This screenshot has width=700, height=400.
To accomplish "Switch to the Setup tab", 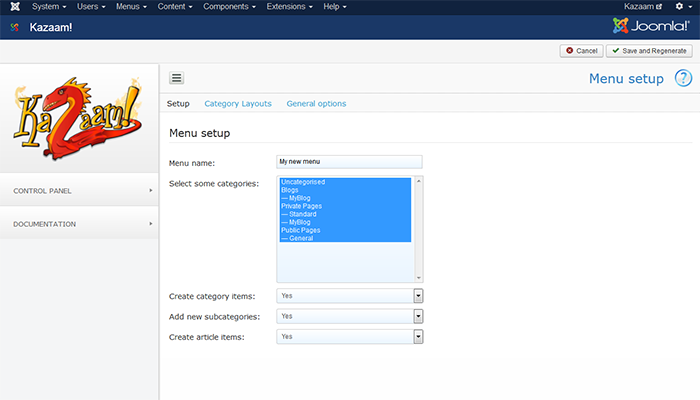I will [178, 104].
